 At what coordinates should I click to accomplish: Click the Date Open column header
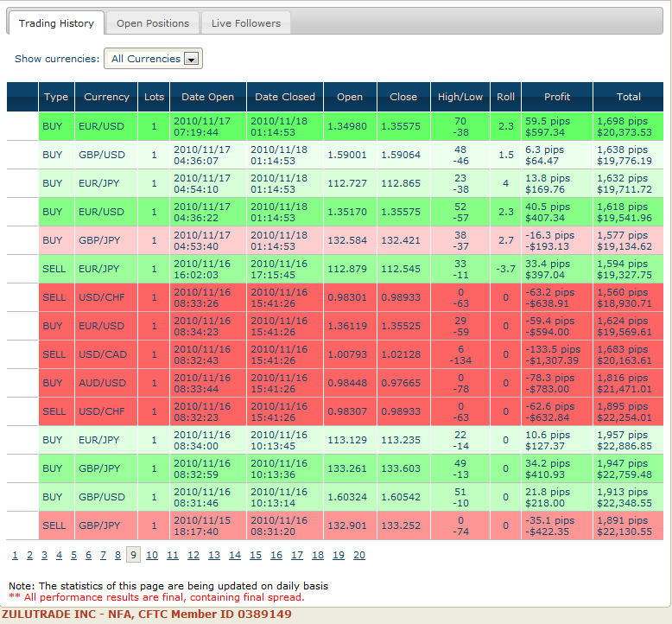pyautogui.click(x=208, y=97)
